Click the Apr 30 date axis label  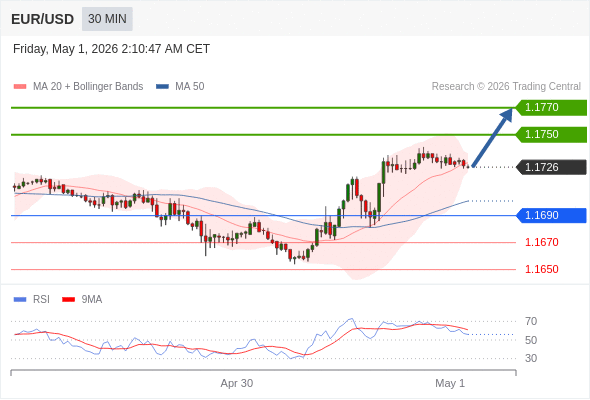pos(237,383)
